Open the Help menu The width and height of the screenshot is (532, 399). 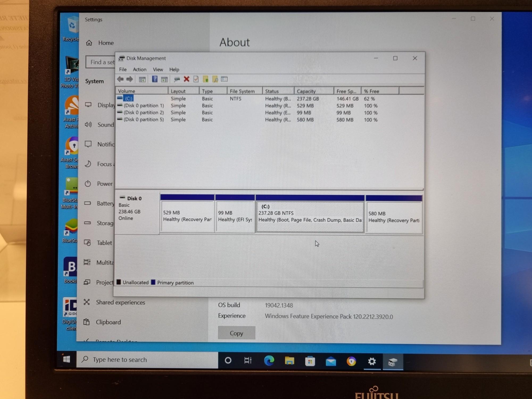click(x=174, y=69)
